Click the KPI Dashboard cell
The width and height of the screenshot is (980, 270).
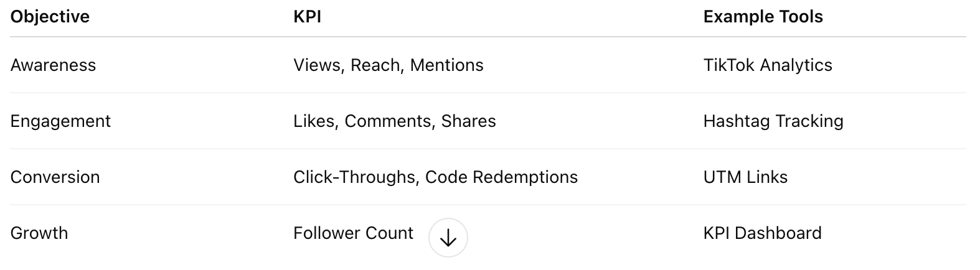pyautogui.click(x=762, y=233)
